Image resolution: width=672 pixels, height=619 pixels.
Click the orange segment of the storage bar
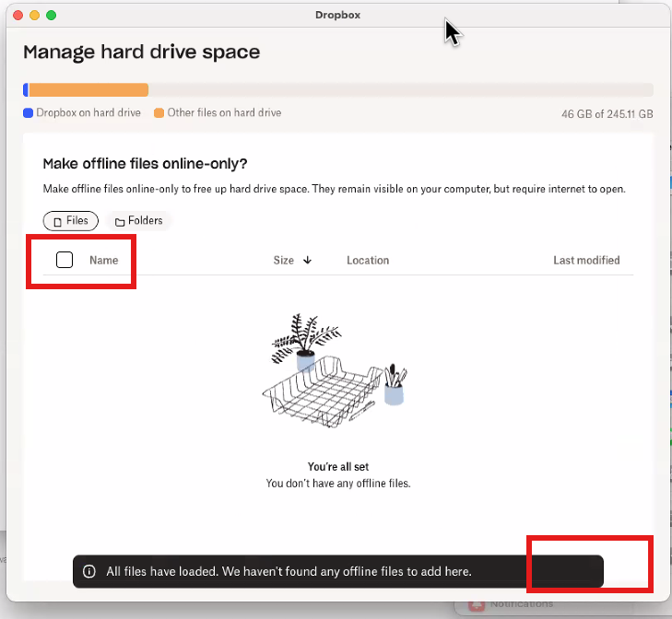88,90
